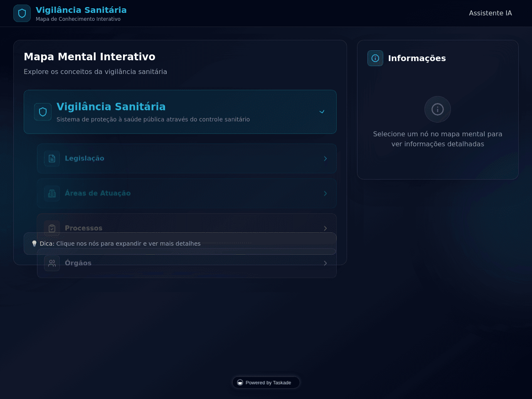Click the Dica tip banner
Screen dimensions: 532x399
pos(180,244)
